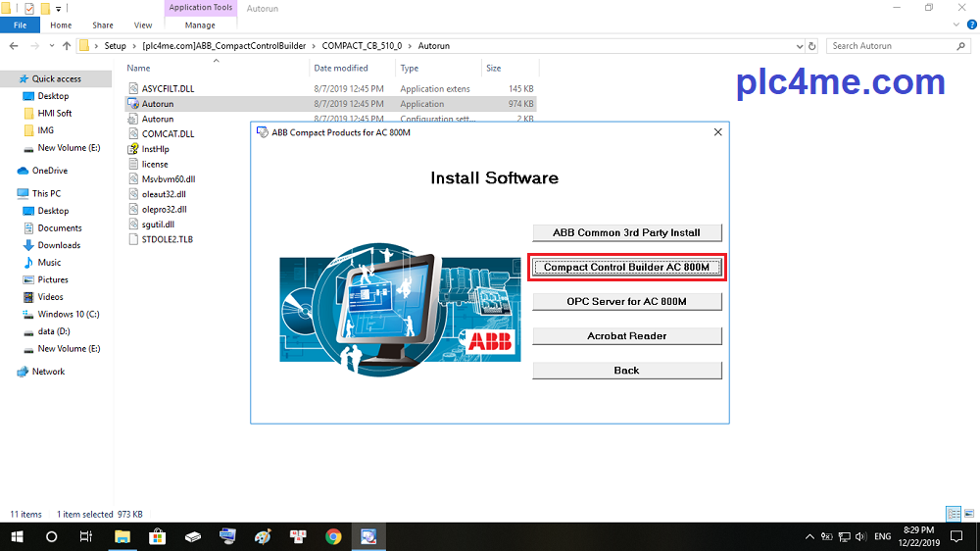
Task: Click ABB Common 3rd Party Install button
Action: [627, 232]
